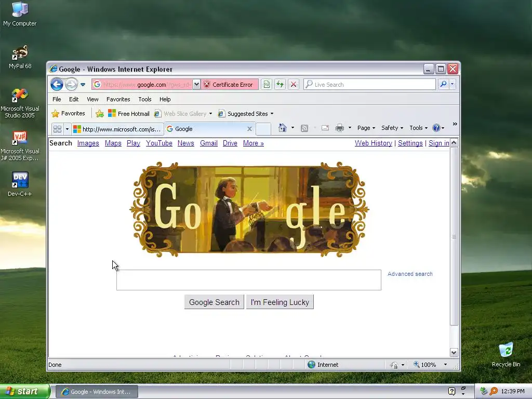Open the YouTube link
The height and width of the screenshot is (399, 532).
159,143
